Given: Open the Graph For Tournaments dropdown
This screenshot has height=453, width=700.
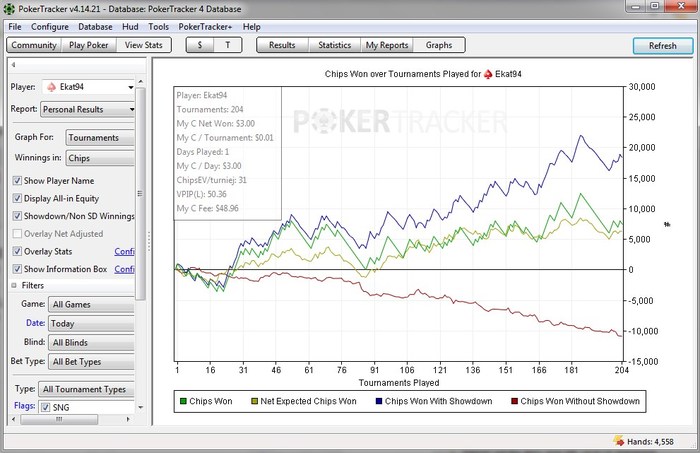Looking at the screenshot, I should pos(100,137).
